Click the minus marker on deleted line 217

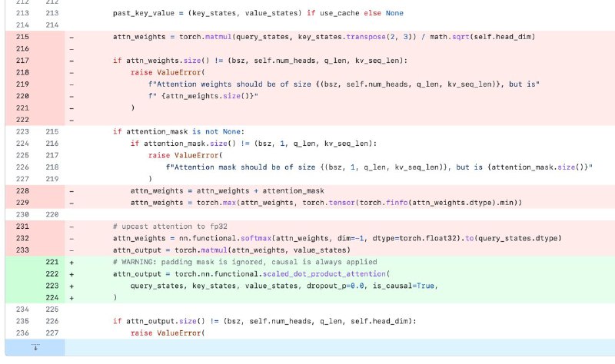[x=71, y=61]
